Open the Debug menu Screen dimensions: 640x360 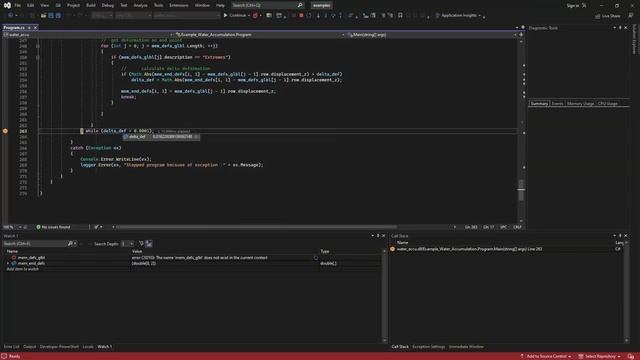pyautogui.click(x=108, y=5)
